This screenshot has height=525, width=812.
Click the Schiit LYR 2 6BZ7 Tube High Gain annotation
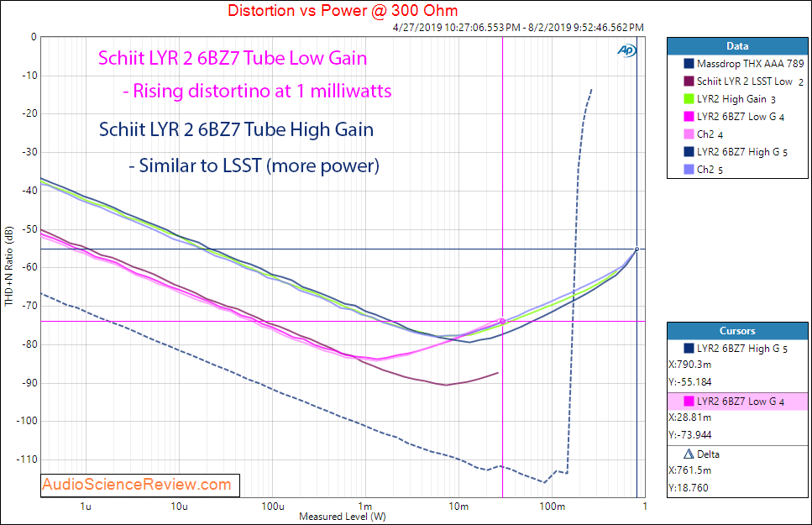[236, 129]
